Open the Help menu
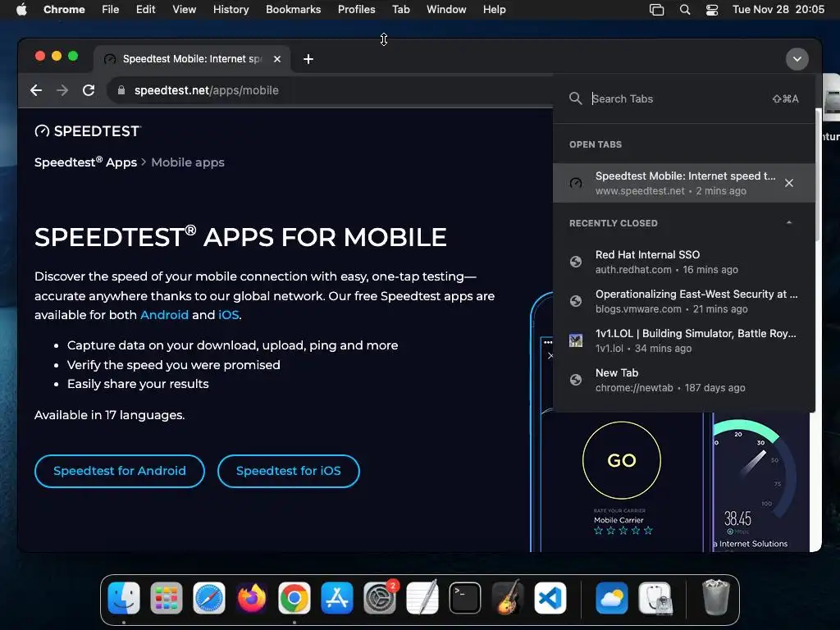 click(494, 10)
